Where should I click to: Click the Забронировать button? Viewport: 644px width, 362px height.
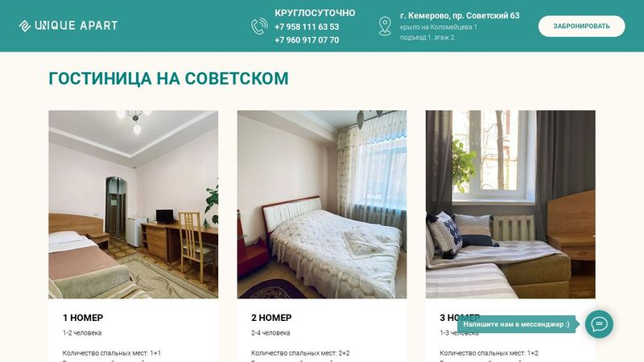point(581,26)
